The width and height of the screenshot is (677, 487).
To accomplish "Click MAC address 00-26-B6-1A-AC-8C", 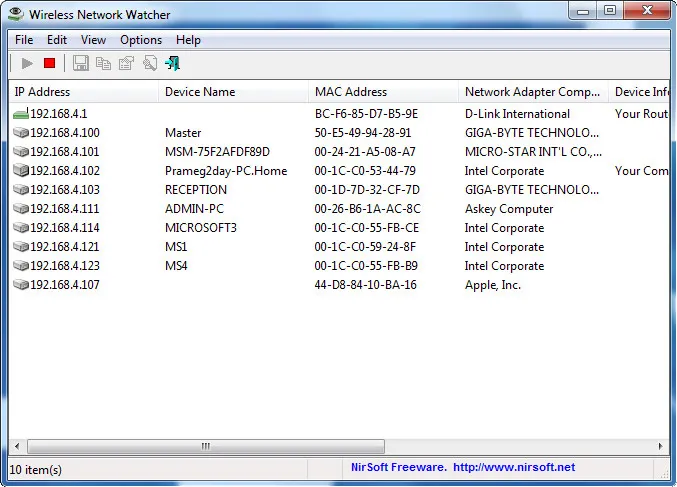I will tap(367, 209).
